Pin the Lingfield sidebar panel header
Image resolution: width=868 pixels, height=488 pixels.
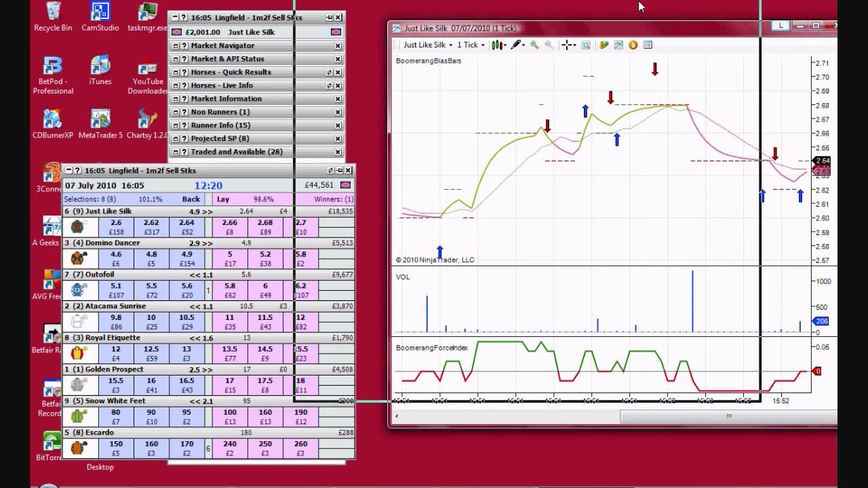pos(330,18)
